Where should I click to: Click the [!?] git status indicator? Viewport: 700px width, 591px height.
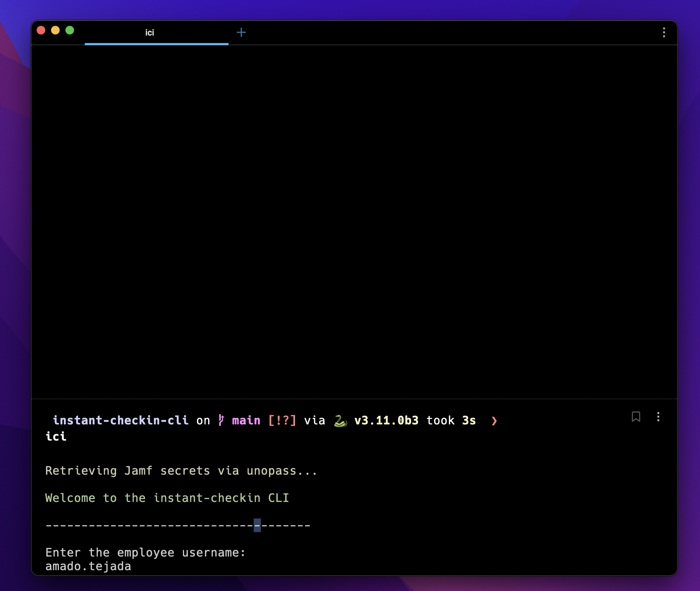pos(282,420)
